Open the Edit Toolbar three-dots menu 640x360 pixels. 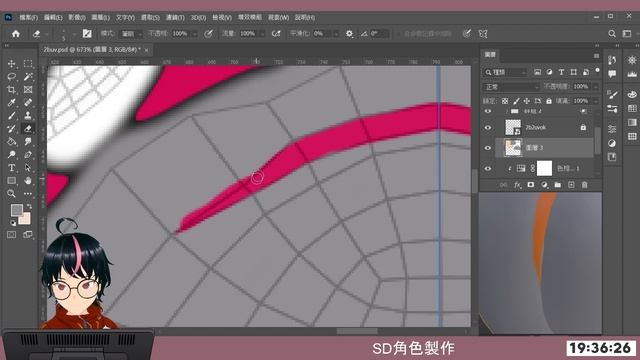pos(28,193)
